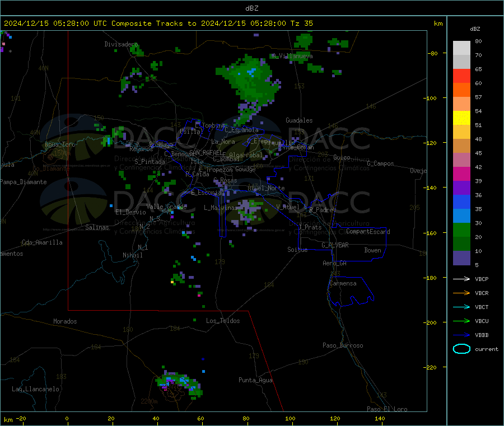Viewport: 504px width, 426px height.
Task: Choose the bright yellow 54–51 dBZ swatch
Action: (461, 118)
